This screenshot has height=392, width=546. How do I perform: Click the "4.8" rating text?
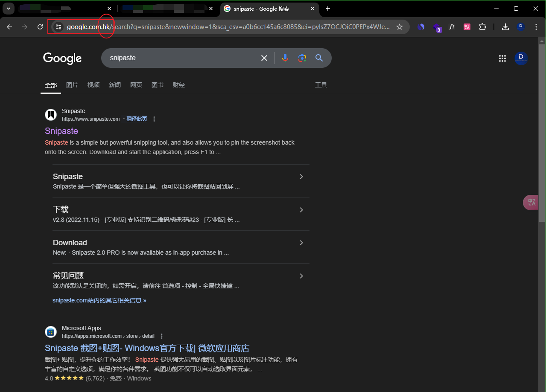point(49,378)
